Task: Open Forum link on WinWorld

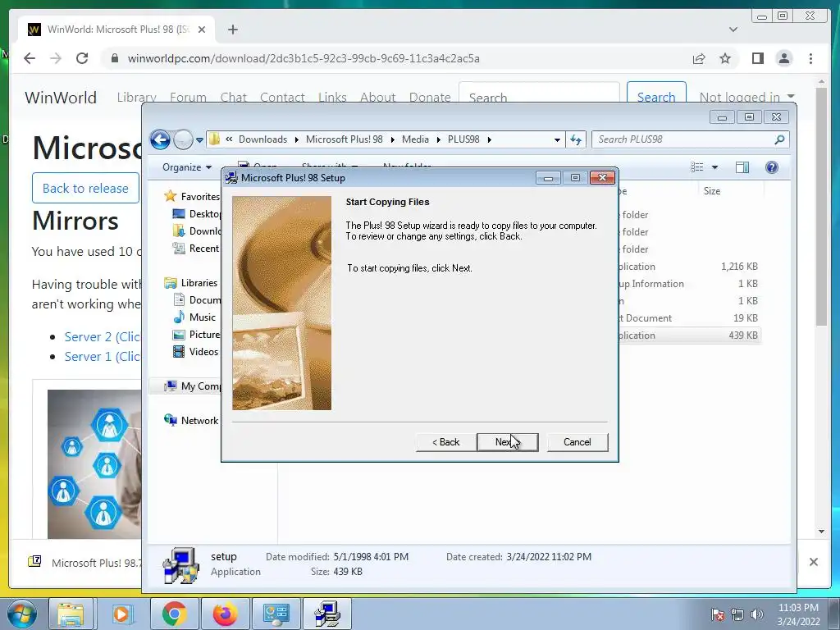Action: pyautogui.click(x=188, y=97)
